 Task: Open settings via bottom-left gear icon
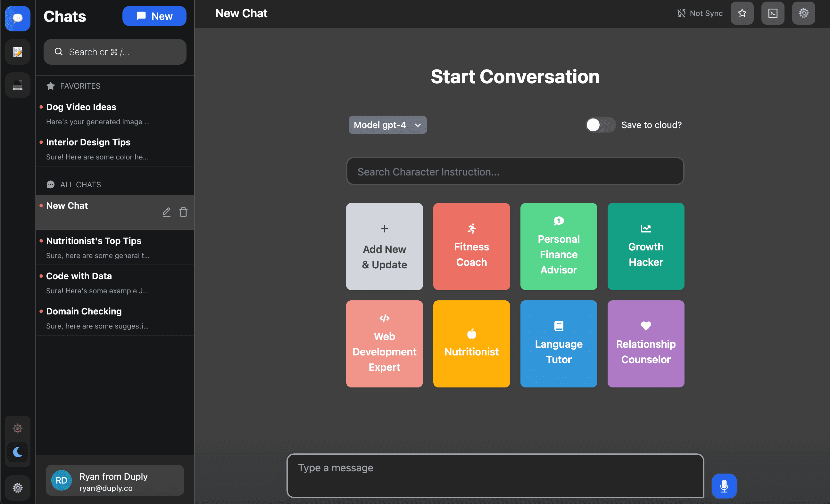click(17, 487)
